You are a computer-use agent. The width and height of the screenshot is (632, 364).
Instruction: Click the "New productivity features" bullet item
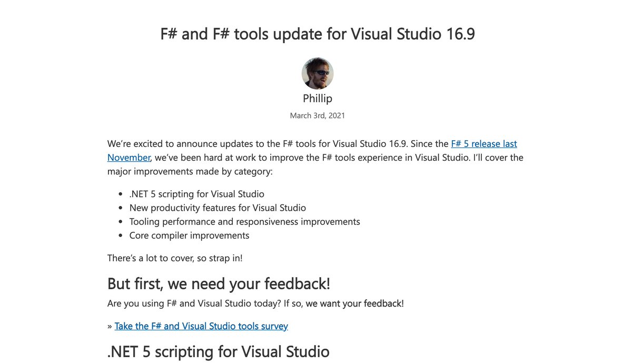[218, 208]
